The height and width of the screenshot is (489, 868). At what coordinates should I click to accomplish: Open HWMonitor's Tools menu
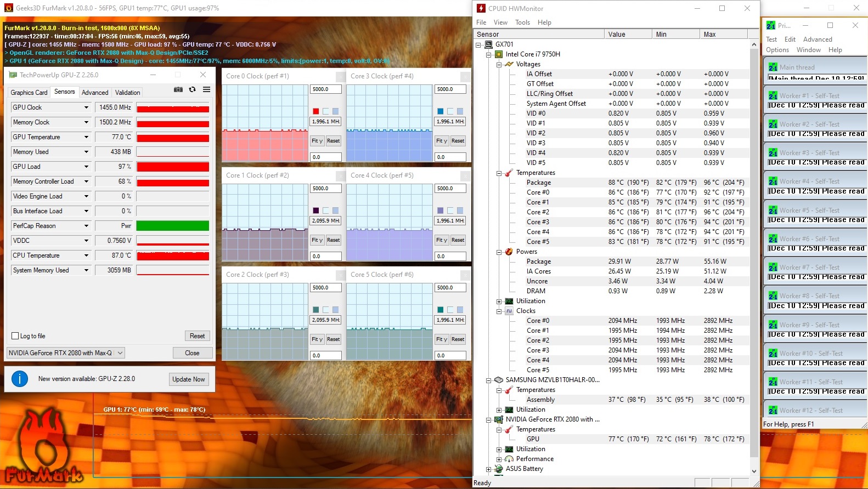tap(522, 22)
